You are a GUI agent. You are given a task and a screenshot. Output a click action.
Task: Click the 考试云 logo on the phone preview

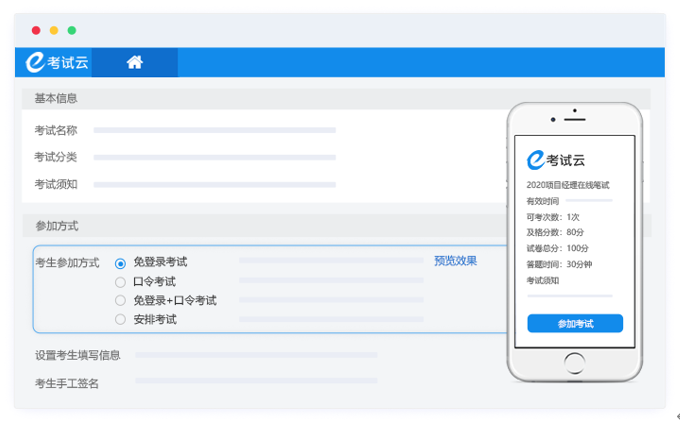(555, 159)
